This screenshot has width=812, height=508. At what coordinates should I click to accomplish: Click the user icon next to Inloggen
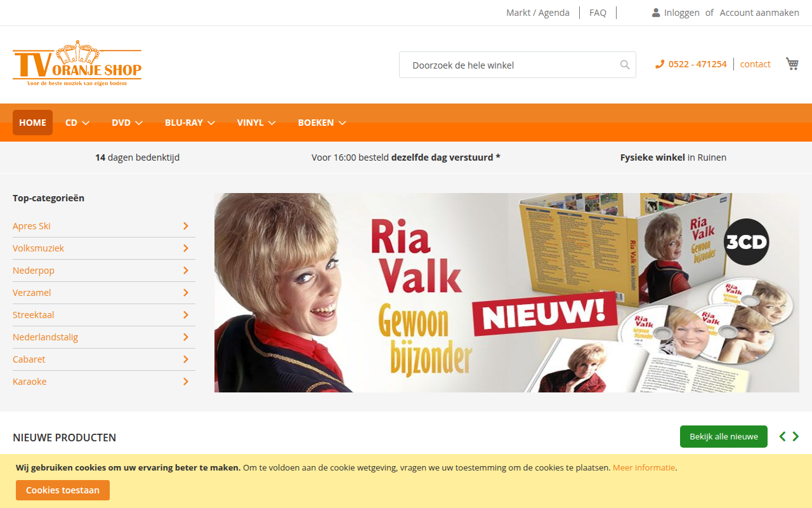[x=656, y=13]
